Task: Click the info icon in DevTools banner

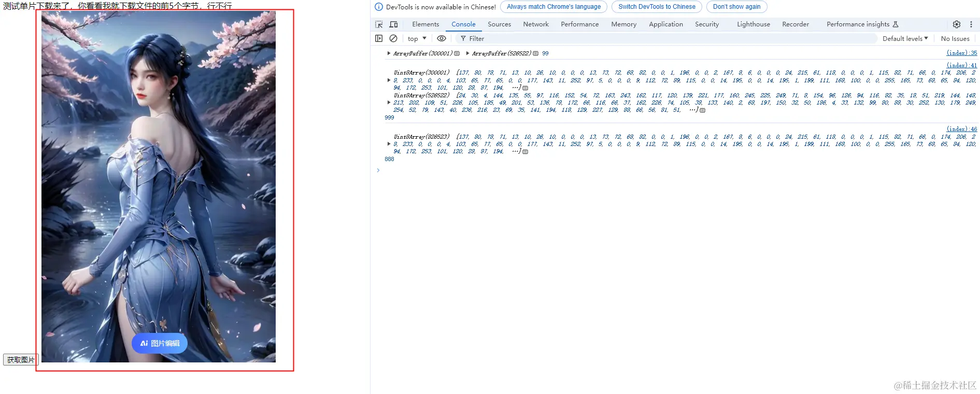Action: point(379,7)
